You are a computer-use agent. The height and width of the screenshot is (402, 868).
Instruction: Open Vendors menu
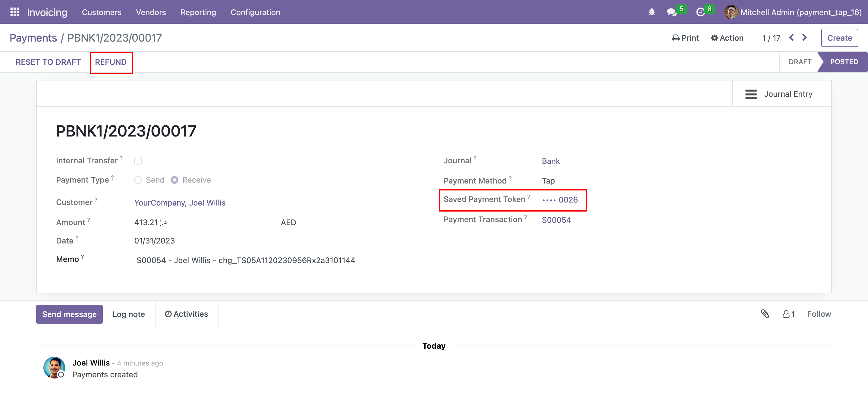pyautogui.click(x=151, y=12)
